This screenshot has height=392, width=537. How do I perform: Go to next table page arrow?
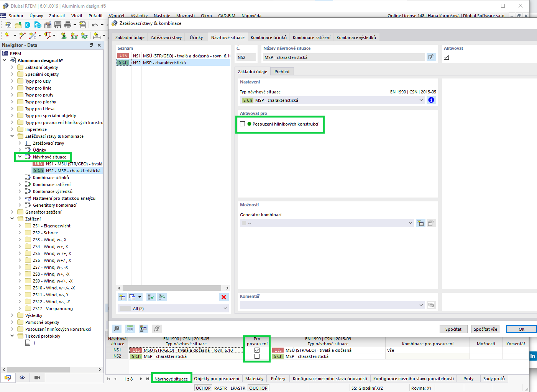141,379
